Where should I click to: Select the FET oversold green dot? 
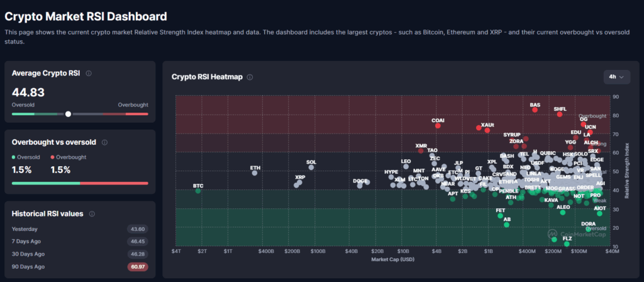pyautogui.click(x=500, y=215)
